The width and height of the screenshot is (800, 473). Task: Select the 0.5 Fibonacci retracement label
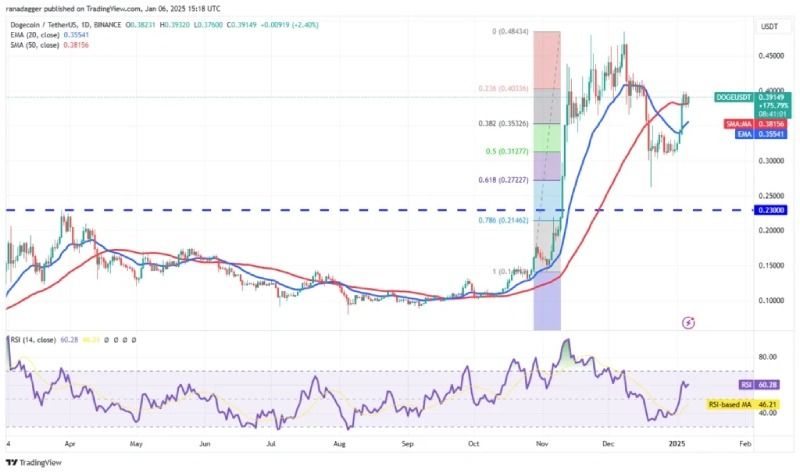[507, 152]
